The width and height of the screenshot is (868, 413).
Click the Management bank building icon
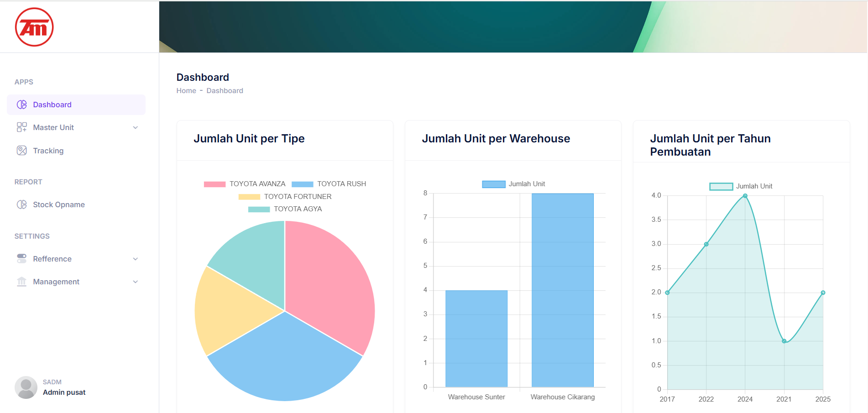click(x=22, y=282)
